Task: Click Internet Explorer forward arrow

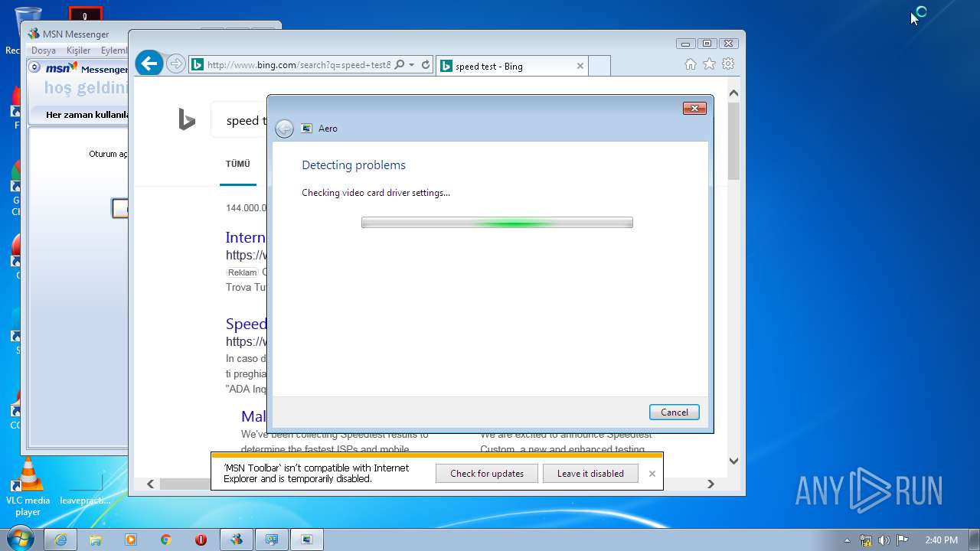Action: click(176, 64)
